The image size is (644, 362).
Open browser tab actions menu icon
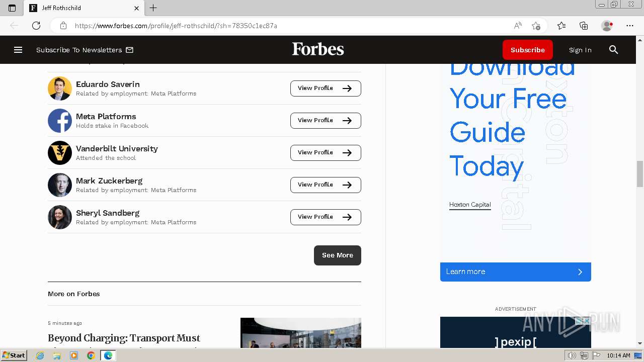(12, 8)
